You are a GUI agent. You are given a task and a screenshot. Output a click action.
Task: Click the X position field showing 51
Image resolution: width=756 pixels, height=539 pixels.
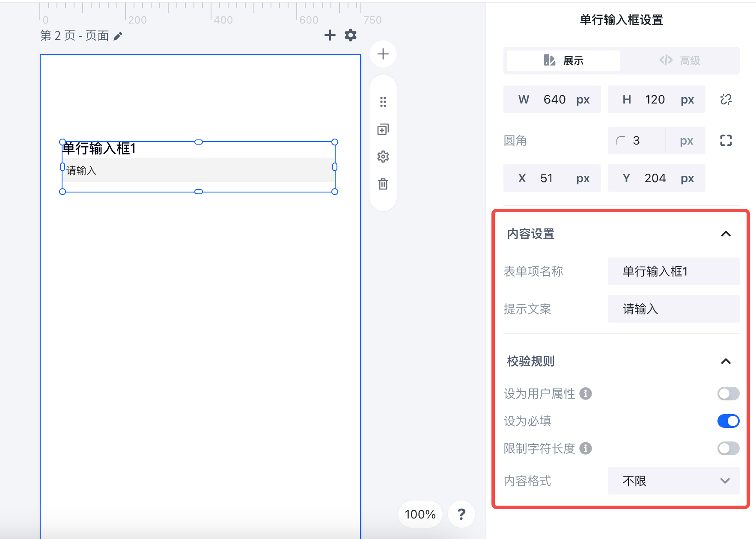tap(552, 178)
